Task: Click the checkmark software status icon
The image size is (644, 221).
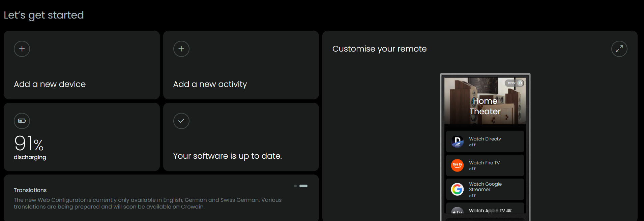Action: 181,121
